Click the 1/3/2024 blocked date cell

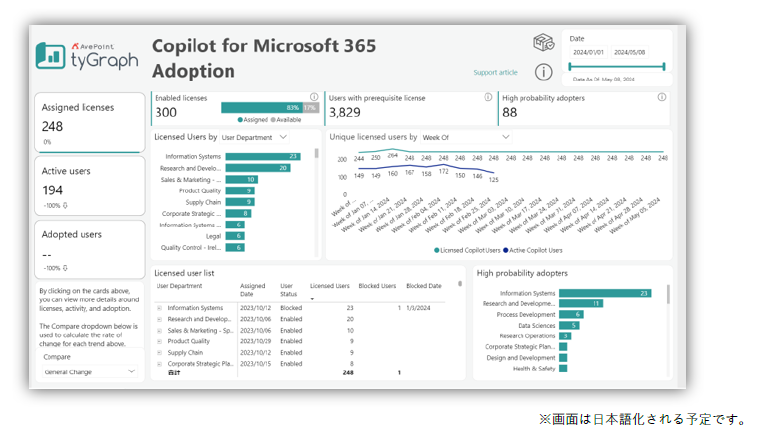(x=418, y=308)
